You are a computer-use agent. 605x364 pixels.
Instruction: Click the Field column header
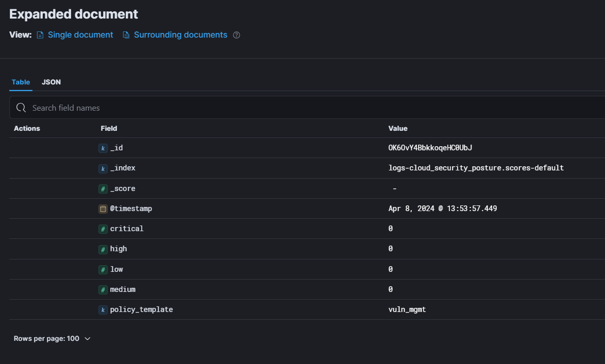coord(109,129)
